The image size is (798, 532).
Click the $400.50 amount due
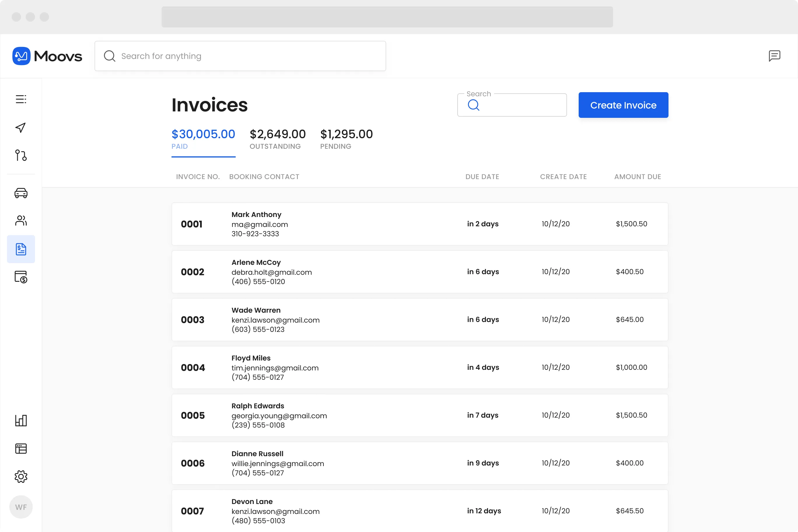click(x=630, y=272)
